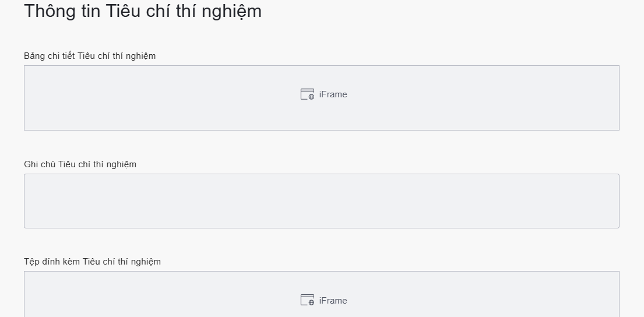
Task: Click inside the empty Ghi chú field
Action: [321, 201]
